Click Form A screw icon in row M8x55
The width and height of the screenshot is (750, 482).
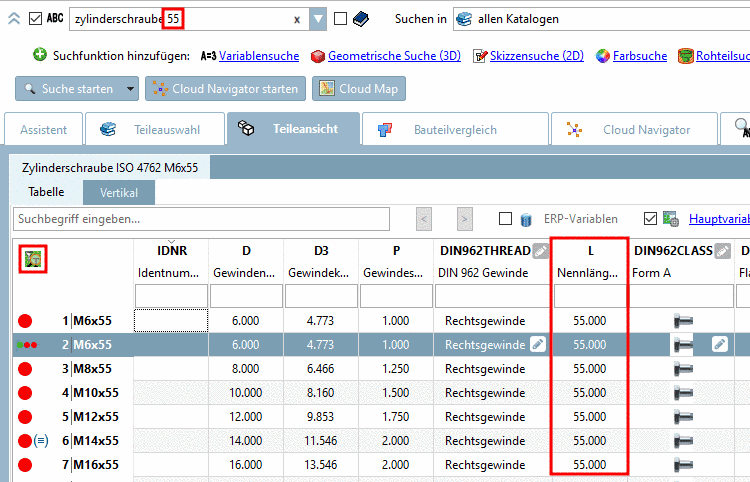coord(683,369)
